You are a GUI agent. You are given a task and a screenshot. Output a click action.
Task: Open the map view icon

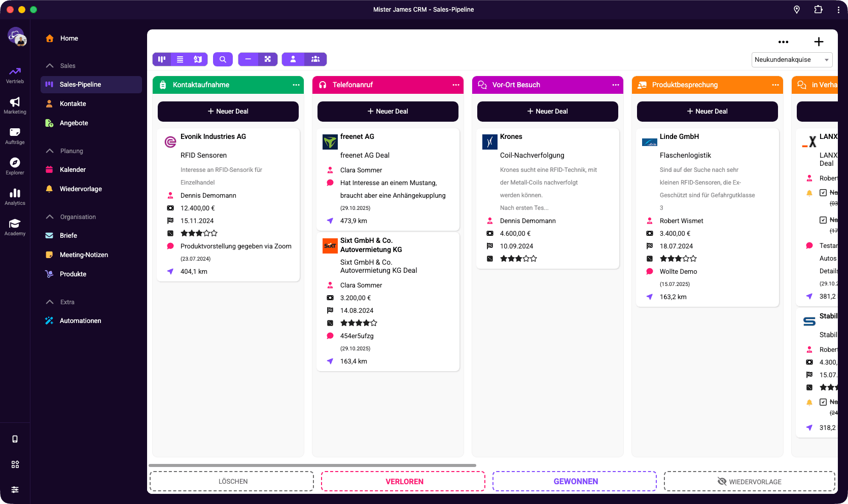[x=198, y=59]
